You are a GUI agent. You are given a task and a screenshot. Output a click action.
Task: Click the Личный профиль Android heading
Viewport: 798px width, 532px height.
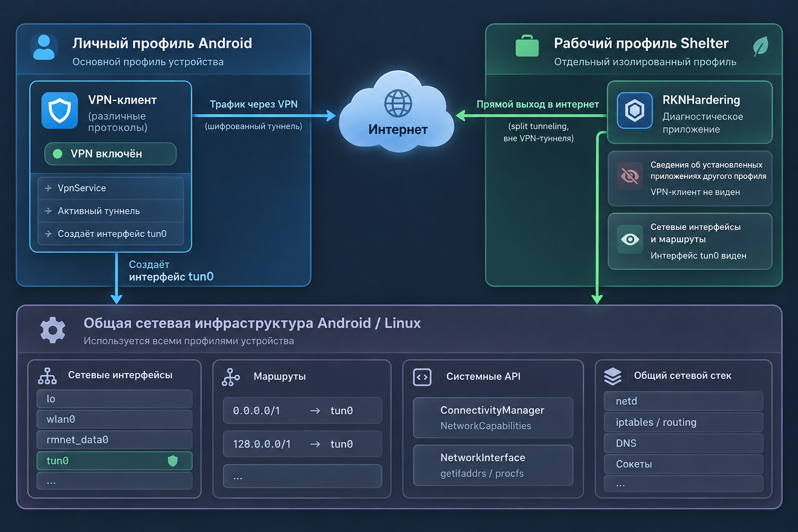pyautogui.click(x=162, y=43)
